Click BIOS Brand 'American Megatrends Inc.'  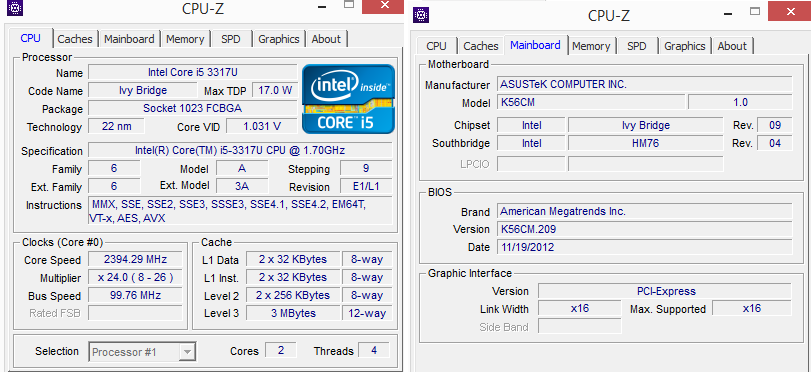(x=645, y=211)
